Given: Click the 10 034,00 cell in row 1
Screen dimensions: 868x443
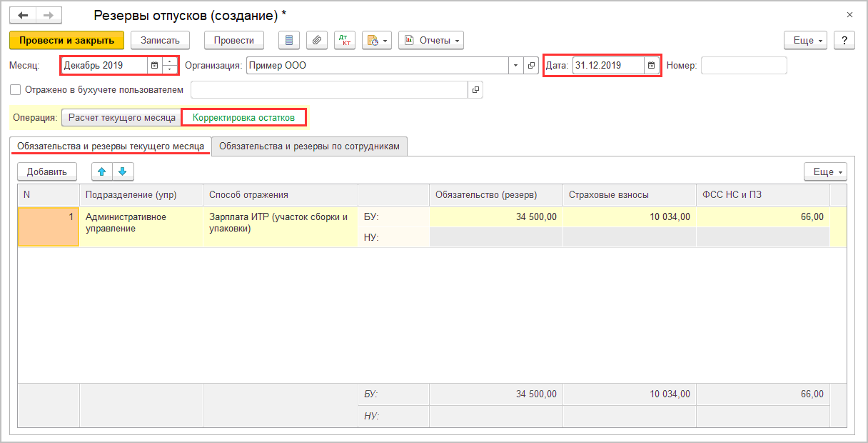Looking at the screenshot, I should tap(629, 216).
